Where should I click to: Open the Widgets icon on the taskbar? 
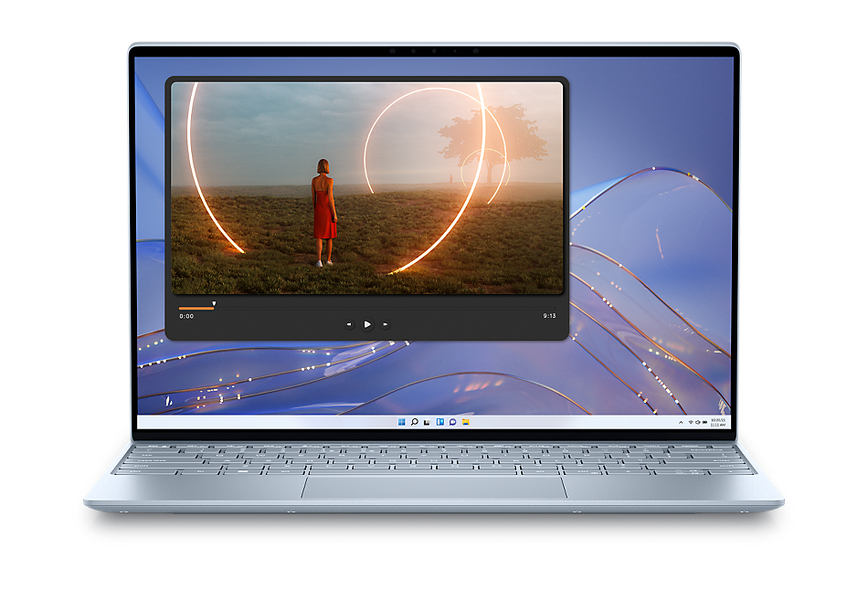pyautogui.click(x=440, y=422)
